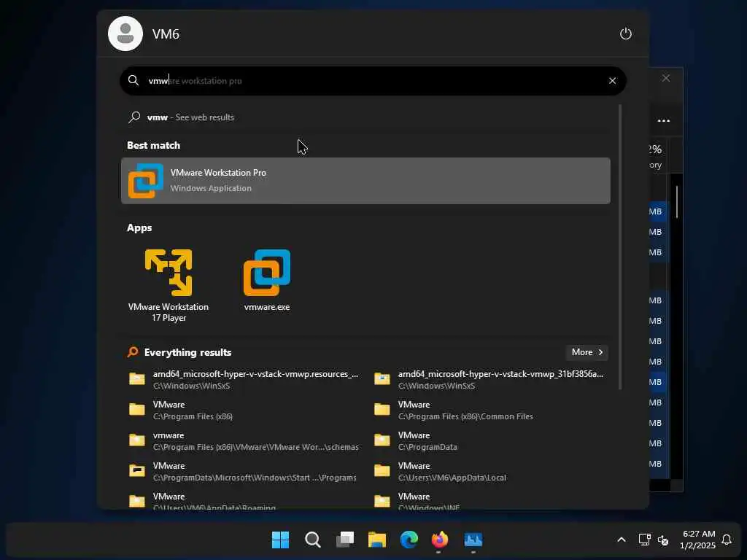Click the search results scrollbar

coord(620,247)
